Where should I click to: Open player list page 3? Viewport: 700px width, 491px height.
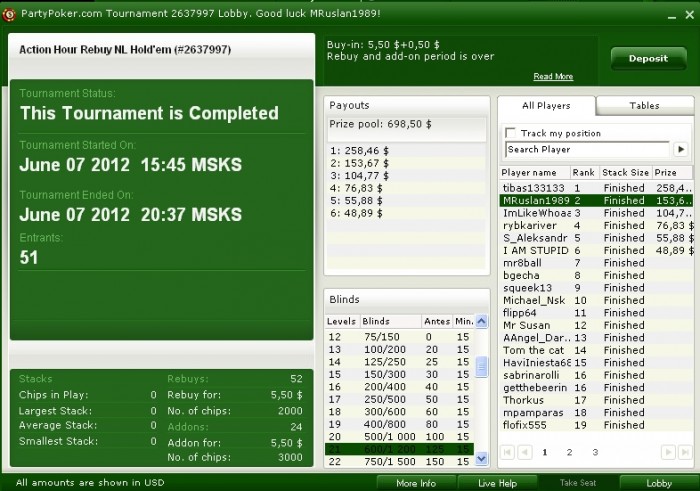pyautogui.click(x=595, y=452)
